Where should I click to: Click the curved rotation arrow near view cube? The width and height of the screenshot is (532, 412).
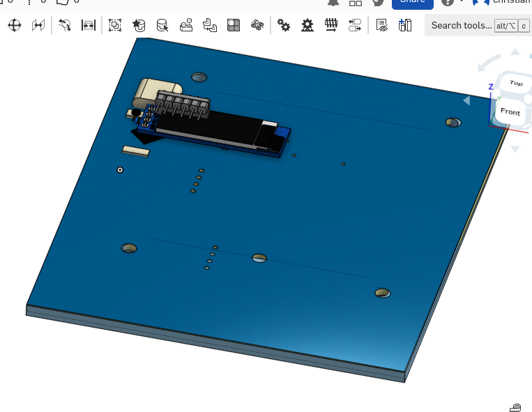click(489, 63)
